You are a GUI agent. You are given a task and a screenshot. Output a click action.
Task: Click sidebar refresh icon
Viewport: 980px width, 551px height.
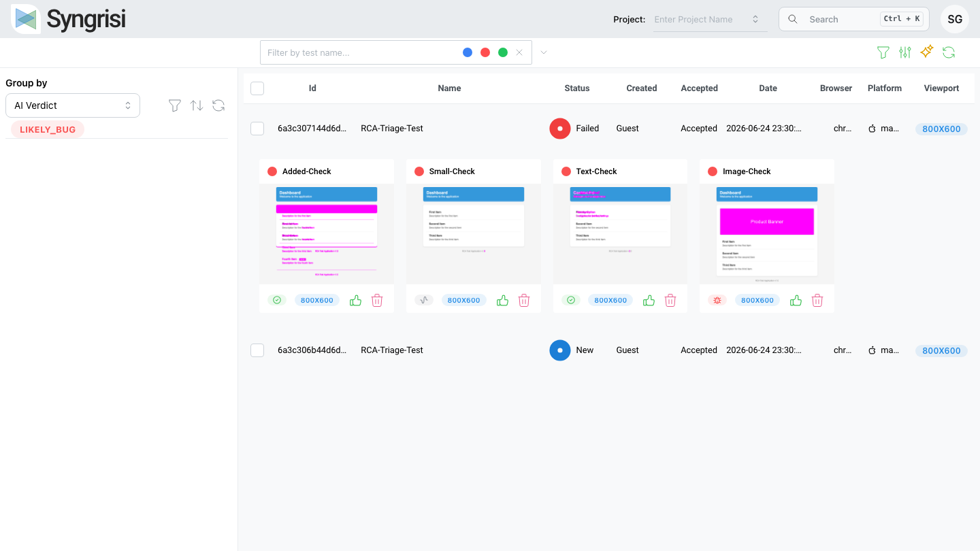click(x=218, y=105)
